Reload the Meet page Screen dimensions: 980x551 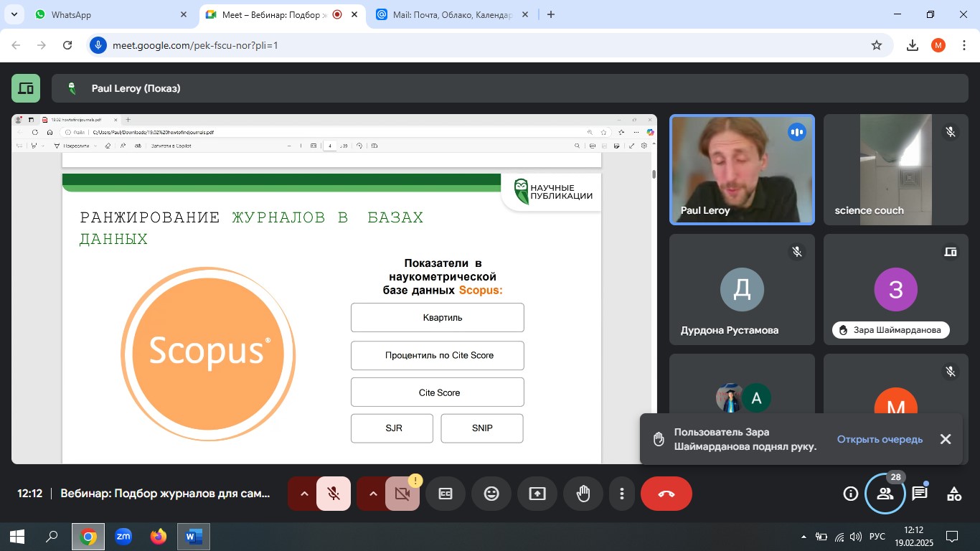pyautogui.click(x=67, y=45)
